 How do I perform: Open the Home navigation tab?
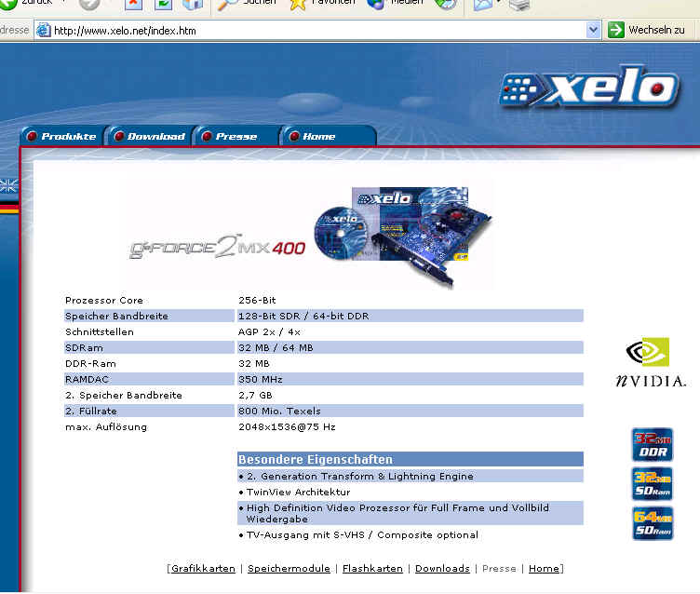pos(328,136)
